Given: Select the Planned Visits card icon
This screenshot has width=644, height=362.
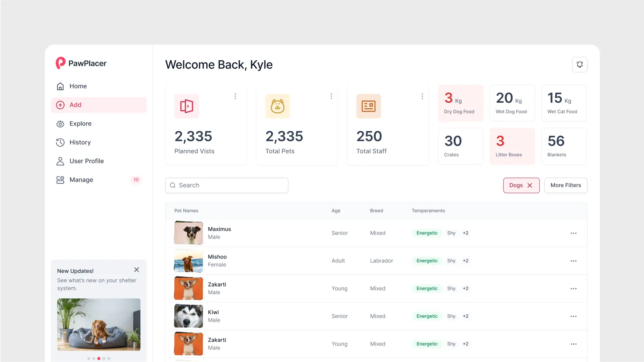Looking at the screenshot, I should (x=186, y=106).
